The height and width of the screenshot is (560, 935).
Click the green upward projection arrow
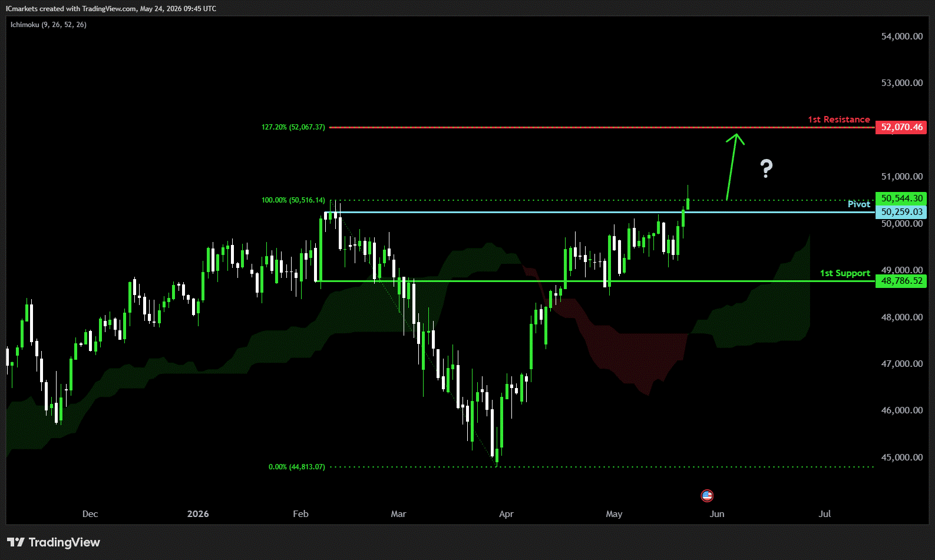(734, 167)
